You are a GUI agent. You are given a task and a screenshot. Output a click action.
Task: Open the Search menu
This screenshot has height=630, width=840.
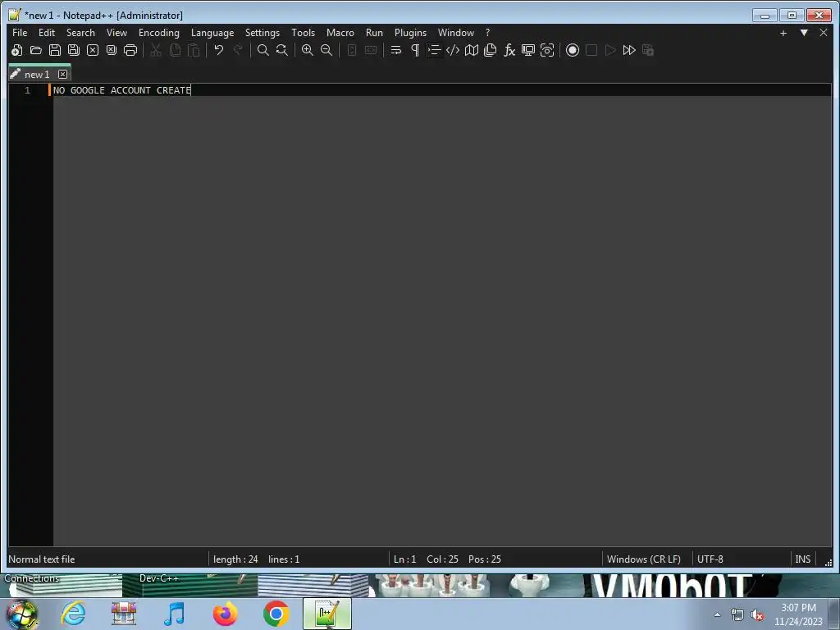80,33
